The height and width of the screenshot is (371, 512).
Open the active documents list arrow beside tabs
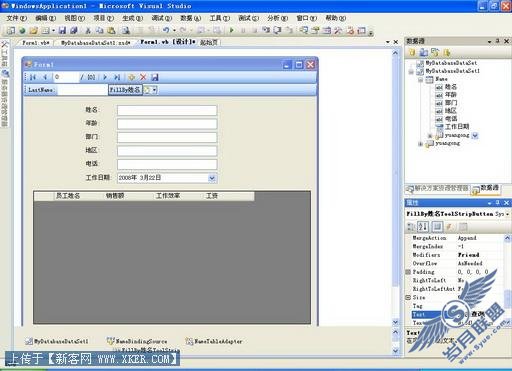point(388,42)
